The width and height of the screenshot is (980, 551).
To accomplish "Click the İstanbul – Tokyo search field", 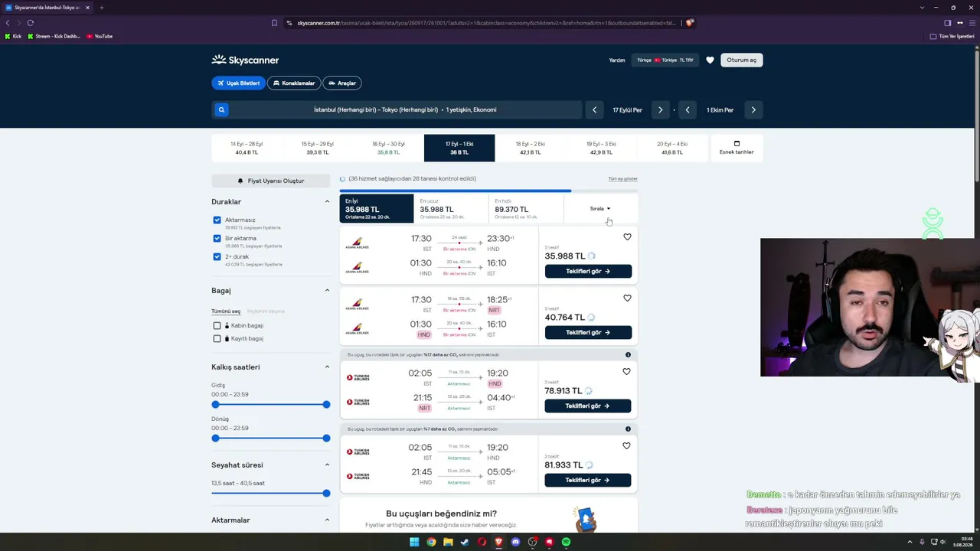I will point(405,110).
